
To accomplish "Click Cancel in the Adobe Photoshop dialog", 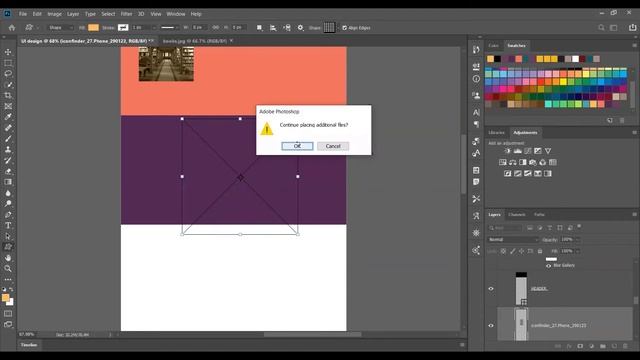I will (x=333, y=146).
